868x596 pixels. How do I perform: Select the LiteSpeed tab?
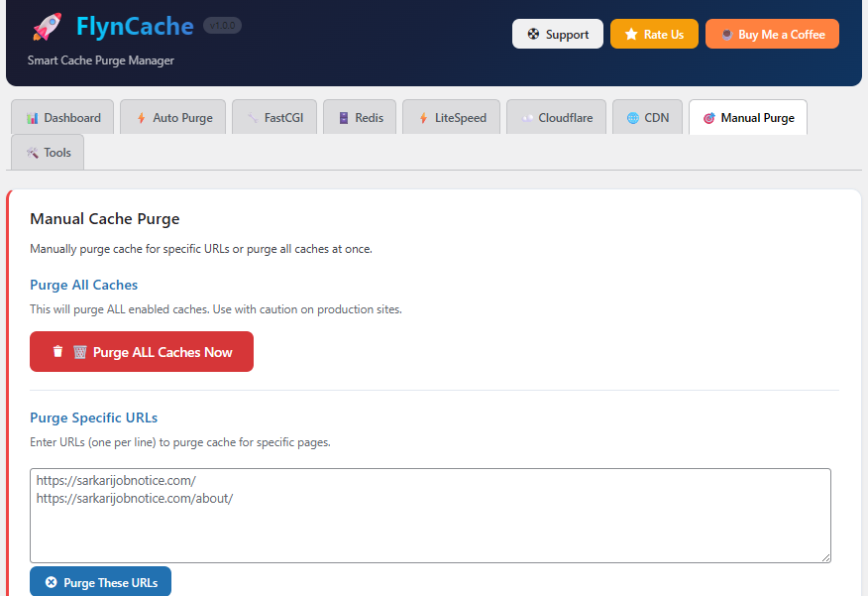[x=451, y=117]
